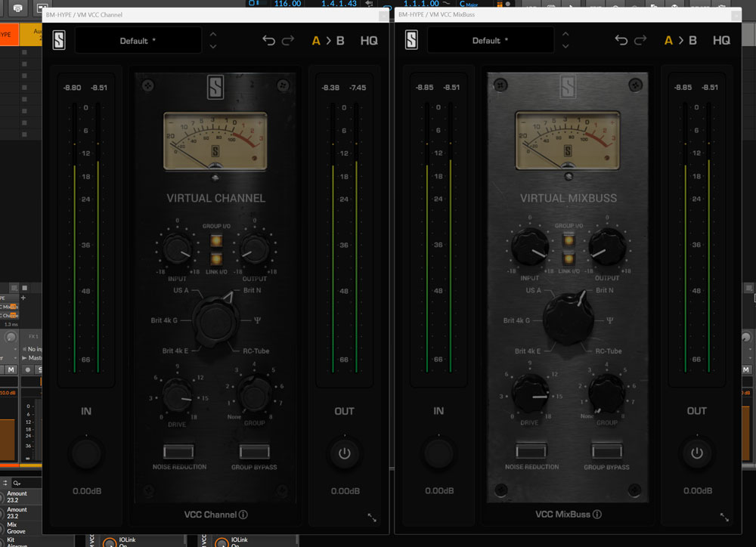Select US A label on Virtual Mixbuss
The image size is (756, 547).
pyautogui.click(x=533, y=290)
